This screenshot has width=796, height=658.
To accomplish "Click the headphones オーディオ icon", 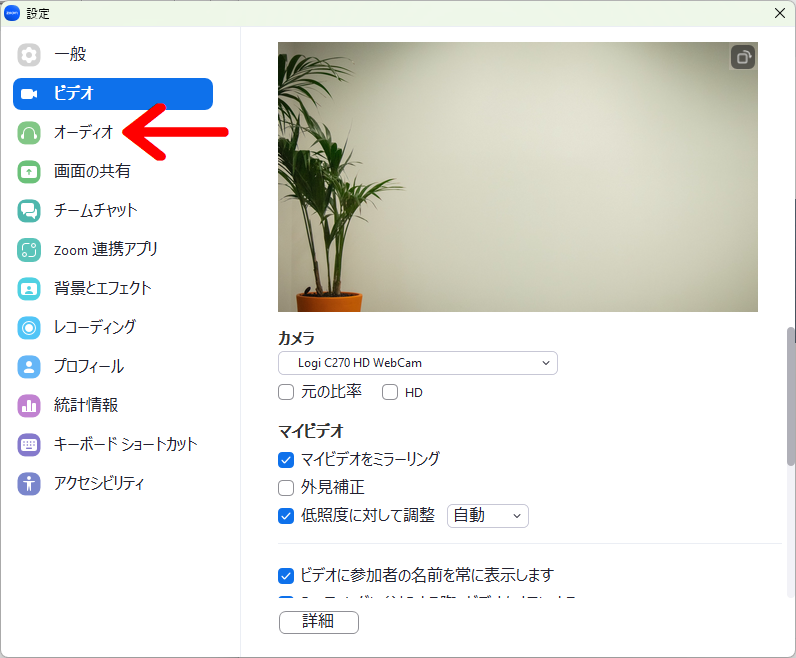I will [29, 133].
